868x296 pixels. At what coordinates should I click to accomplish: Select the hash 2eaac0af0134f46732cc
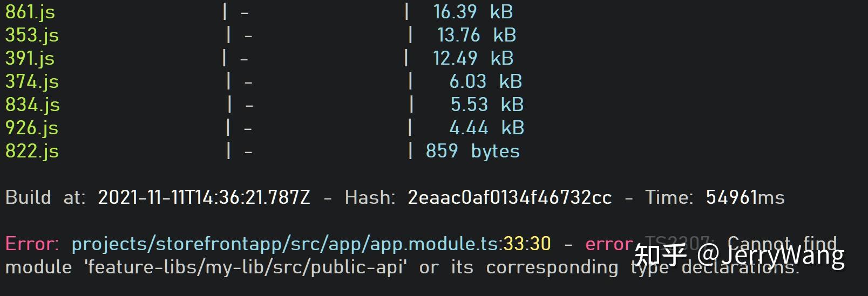(510, 197)
